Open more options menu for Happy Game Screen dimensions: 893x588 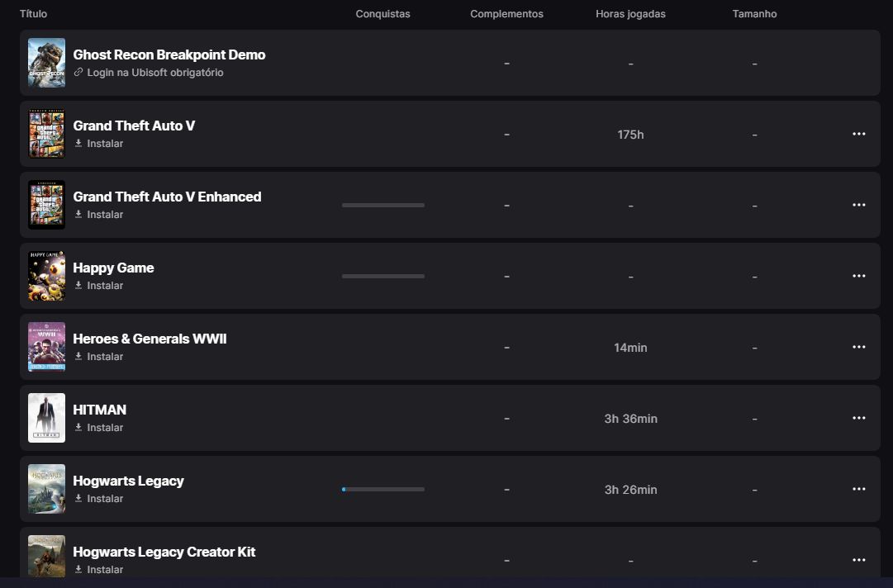click(859, 276)
